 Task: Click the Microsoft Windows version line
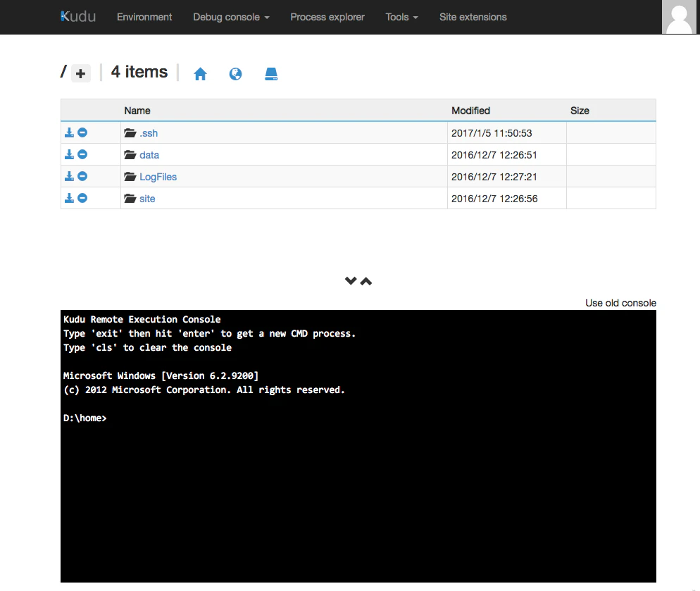[x=161, y=375]
